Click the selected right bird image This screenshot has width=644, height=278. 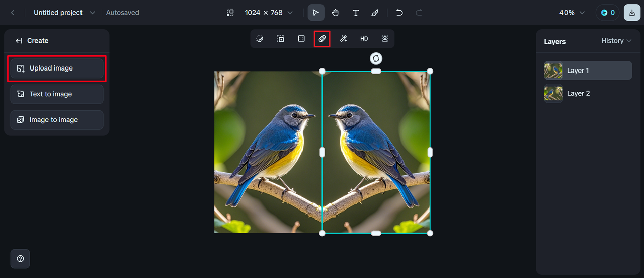click(x=376, y=152)
